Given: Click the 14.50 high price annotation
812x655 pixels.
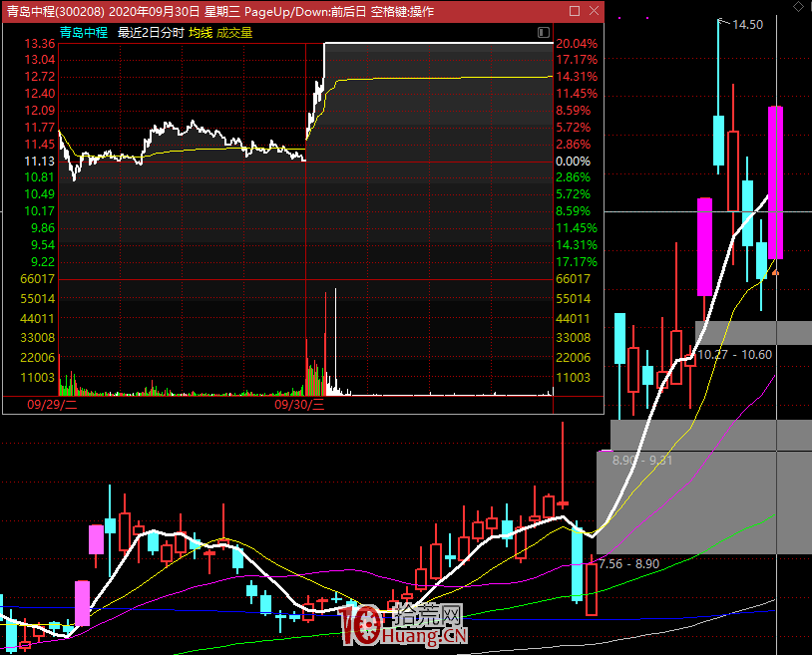Looking at the screenshot, I should [x=748, y=25].
